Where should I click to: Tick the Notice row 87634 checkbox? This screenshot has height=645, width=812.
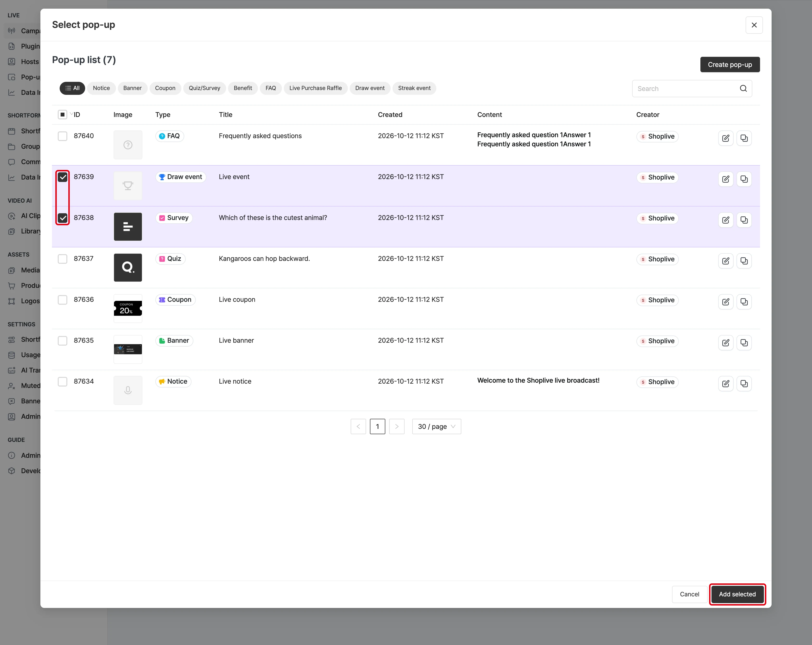tap(63, 382)
